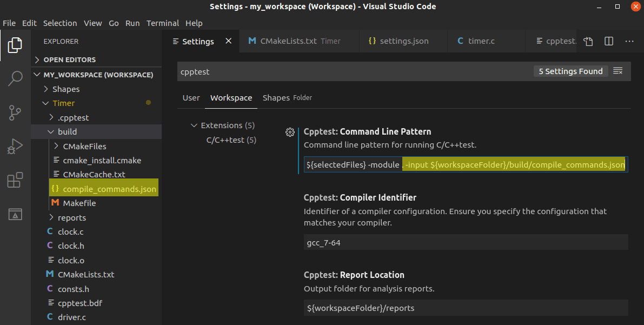644x325 pixels.
Task: Collapse the build folder
Action: coord(67,132)
